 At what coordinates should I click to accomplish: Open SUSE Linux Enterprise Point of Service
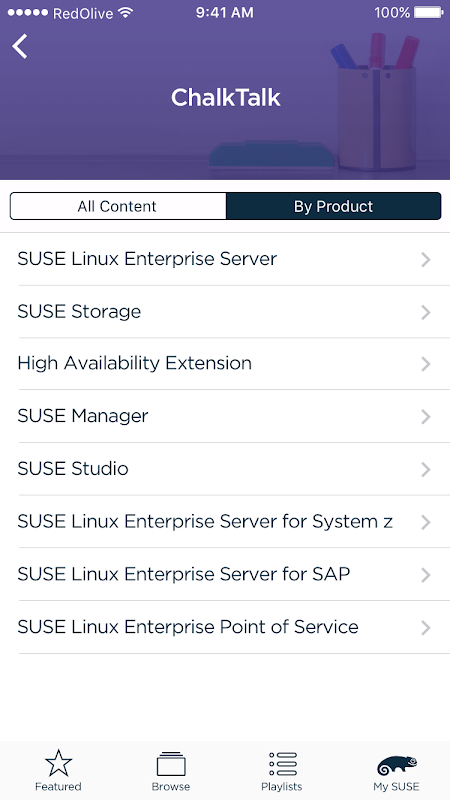pyautogui.click(x=225, y=627)
